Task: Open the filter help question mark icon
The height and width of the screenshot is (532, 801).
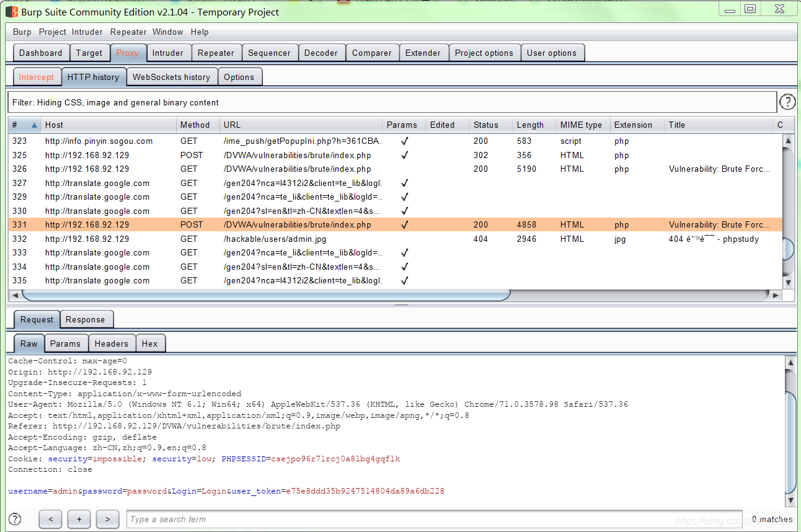Action: click(787, 102)
